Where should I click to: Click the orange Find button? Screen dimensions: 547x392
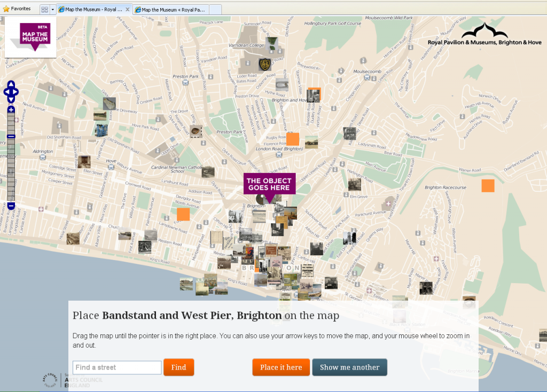tap(178, 367)
